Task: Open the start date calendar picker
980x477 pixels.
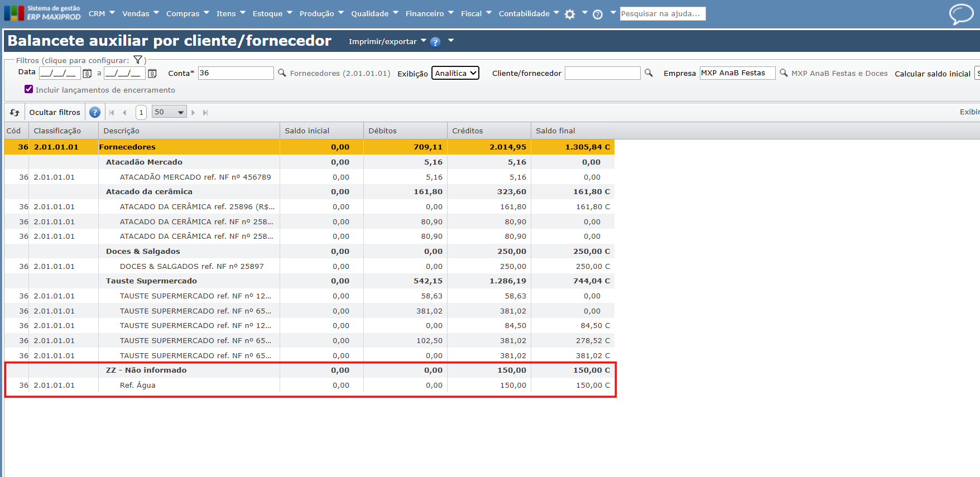Action: [x=87, y=73]
